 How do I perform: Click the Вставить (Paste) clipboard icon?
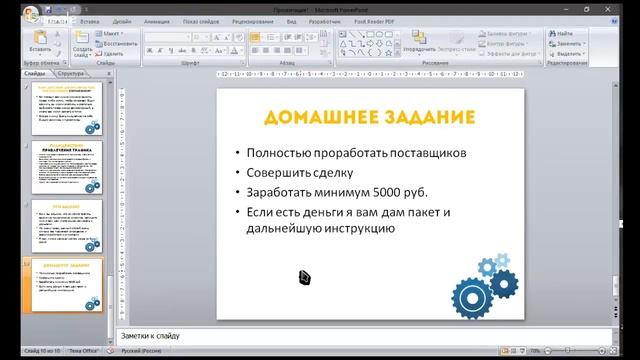40,38
